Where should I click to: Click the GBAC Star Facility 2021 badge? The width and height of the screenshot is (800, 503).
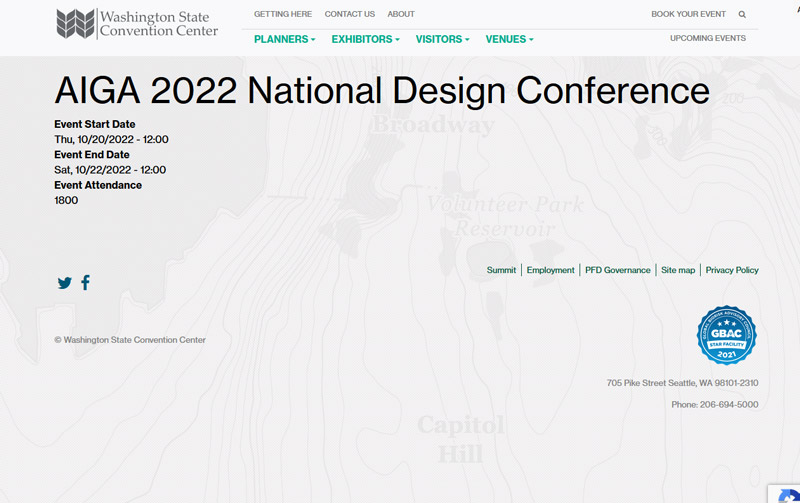(727, 335)
